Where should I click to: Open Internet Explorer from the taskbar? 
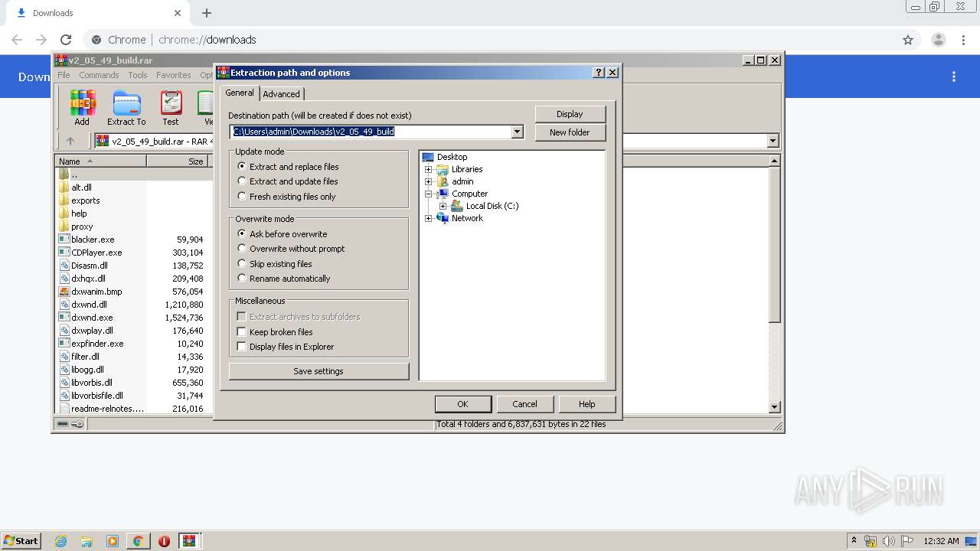(61, 541)
